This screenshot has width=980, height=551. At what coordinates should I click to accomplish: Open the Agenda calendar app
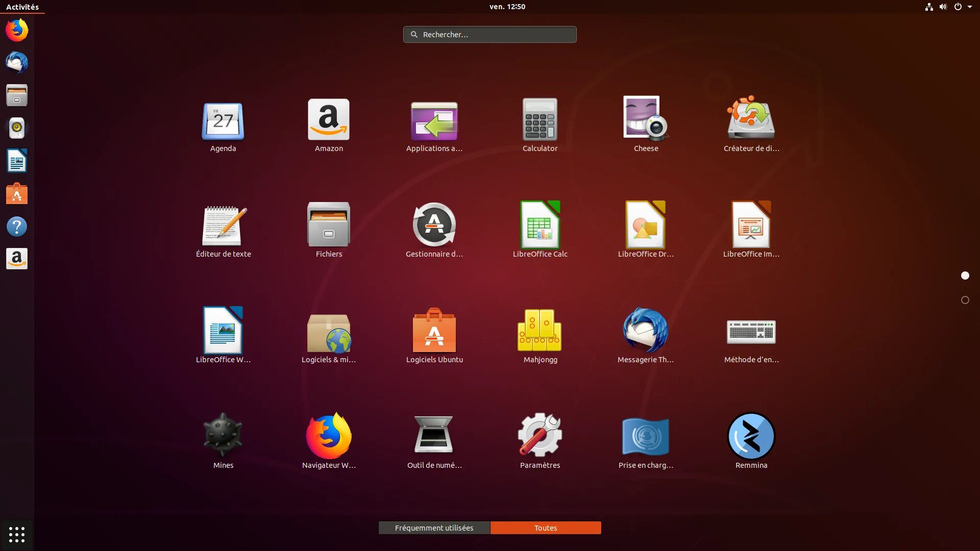click(x=223, y=121)
